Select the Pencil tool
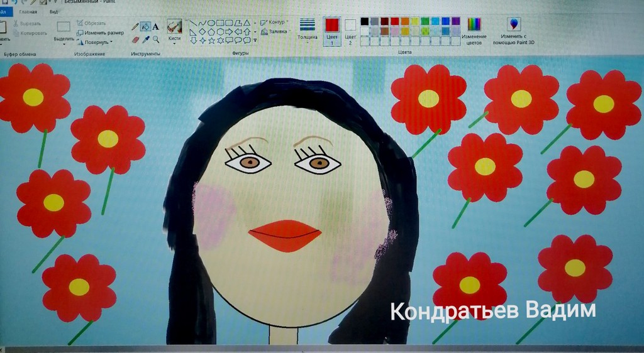644x353 pixels. click(135, 26)
